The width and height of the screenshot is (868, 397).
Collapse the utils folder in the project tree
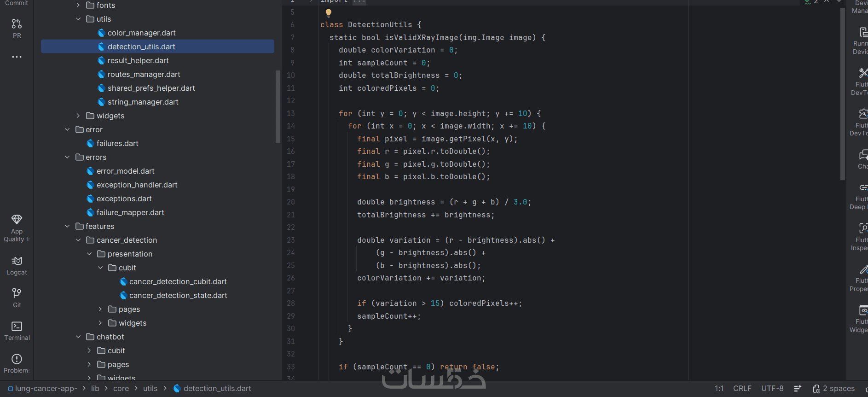[78, 19]
